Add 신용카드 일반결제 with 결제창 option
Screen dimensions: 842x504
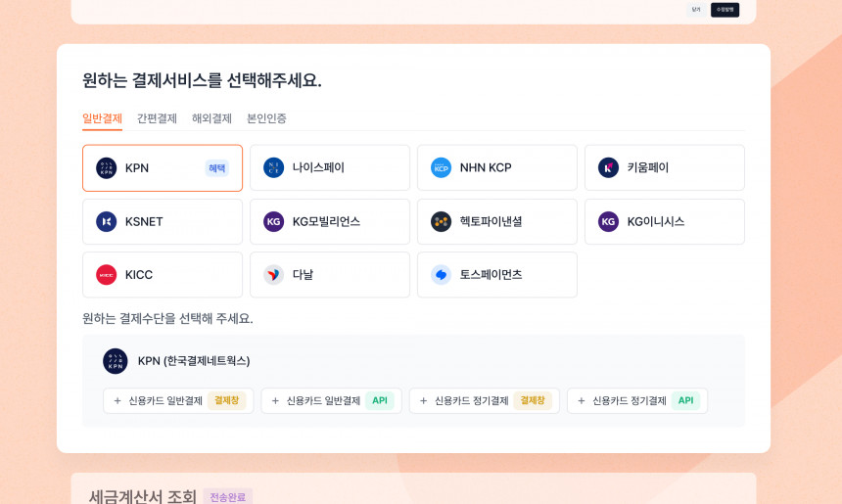click(178, 401)
